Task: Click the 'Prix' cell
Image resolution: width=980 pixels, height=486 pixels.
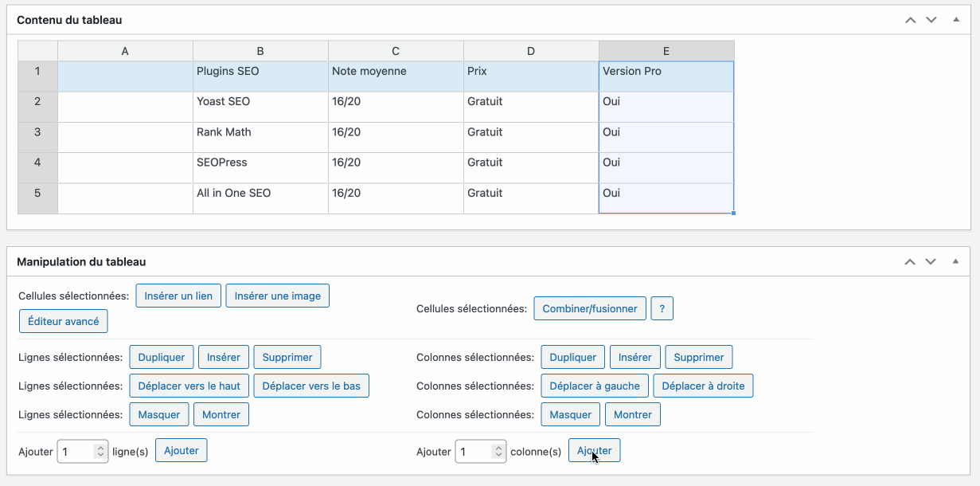Action: point(531,76)
